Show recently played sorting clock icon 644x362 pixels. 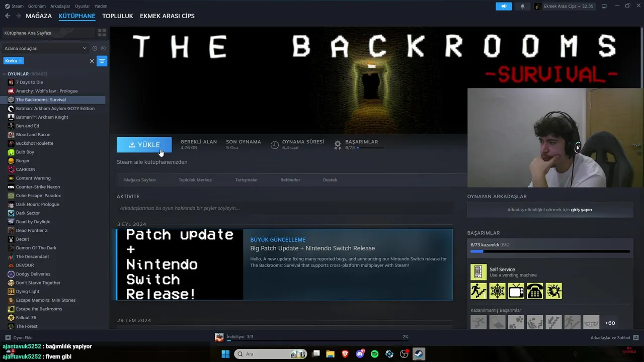[x=95, y=48]
